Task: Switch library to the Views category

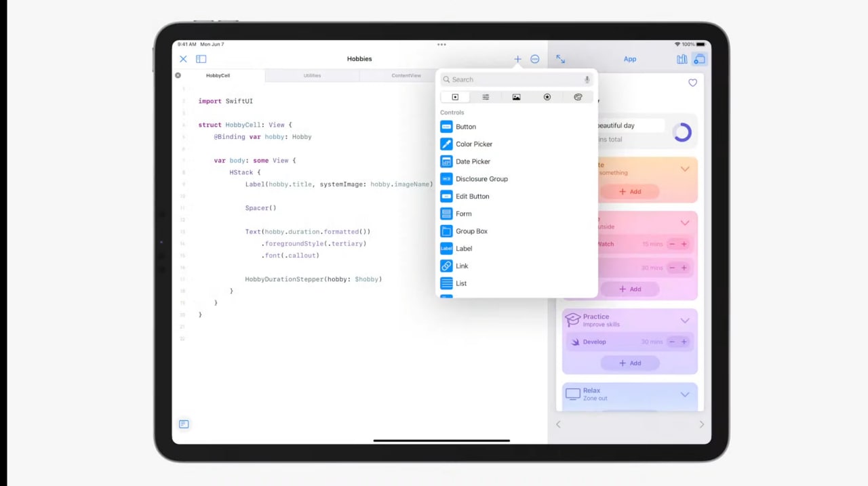Action: click(x=455, y=97)
